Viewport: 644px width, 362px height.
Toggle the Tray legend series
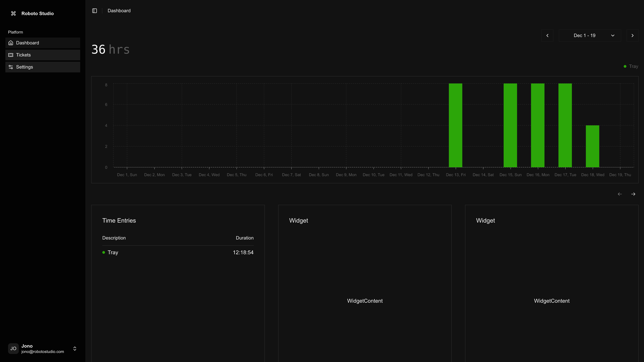click(631, 67)
